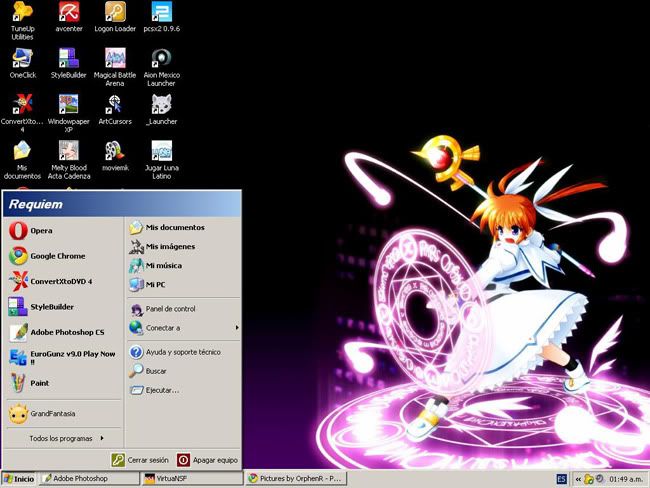Launch Logon Loader from the desktop
The width and height of the screenshot is (650, 488).
pyautogui.click(x=115, y=17)
